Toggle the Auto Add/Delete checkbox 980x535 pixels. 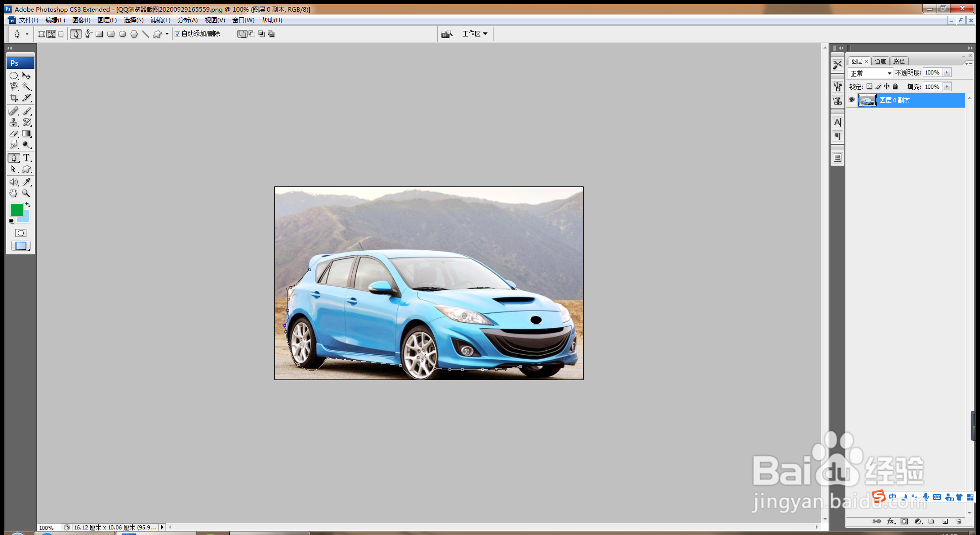pos(177,34)
